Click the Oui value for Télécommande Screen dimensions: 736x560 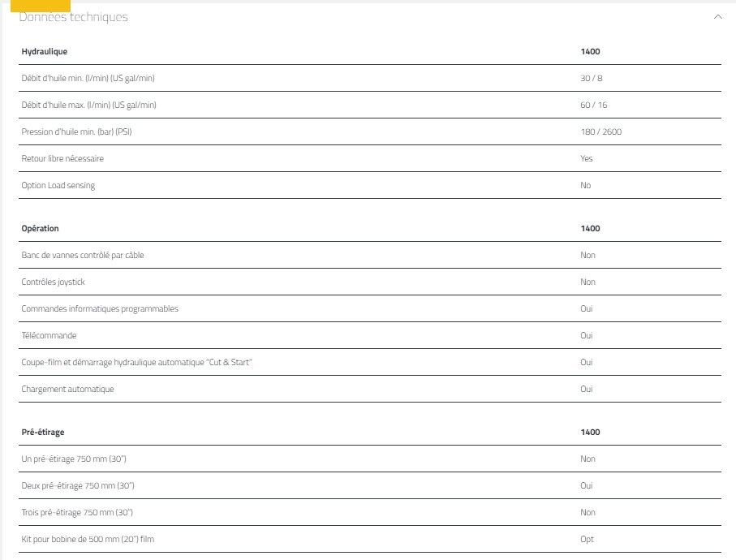click(587, 335)
